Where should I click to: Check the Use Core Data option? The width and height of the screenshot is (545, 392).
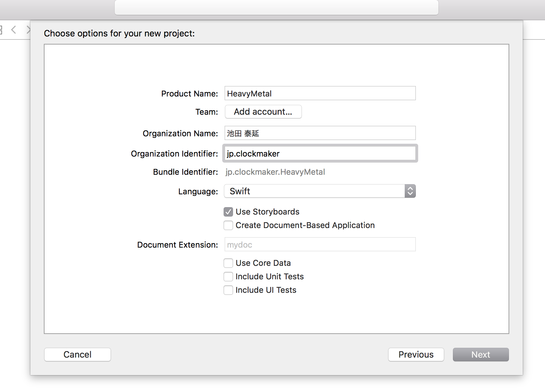coord(228,263)
